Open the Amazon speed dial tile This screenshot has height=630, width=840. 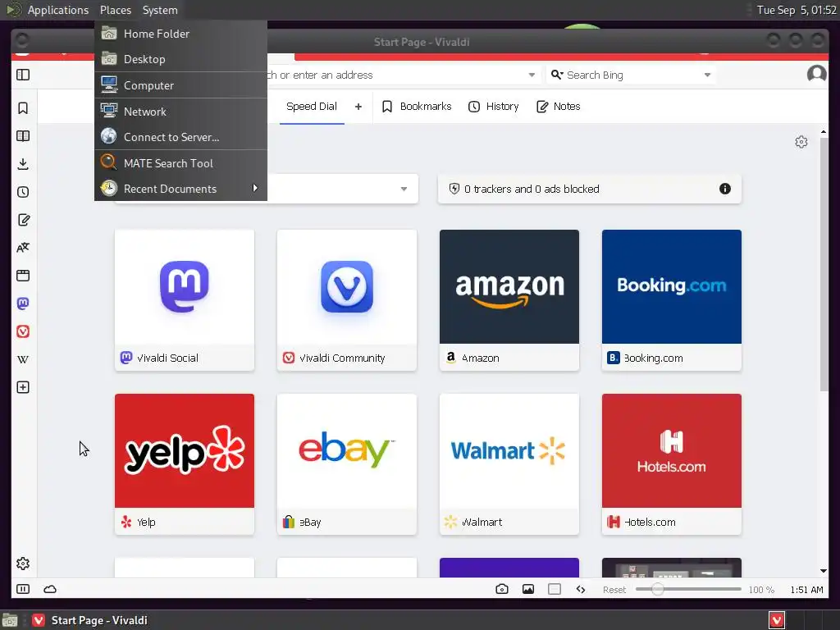pos(509,300)
